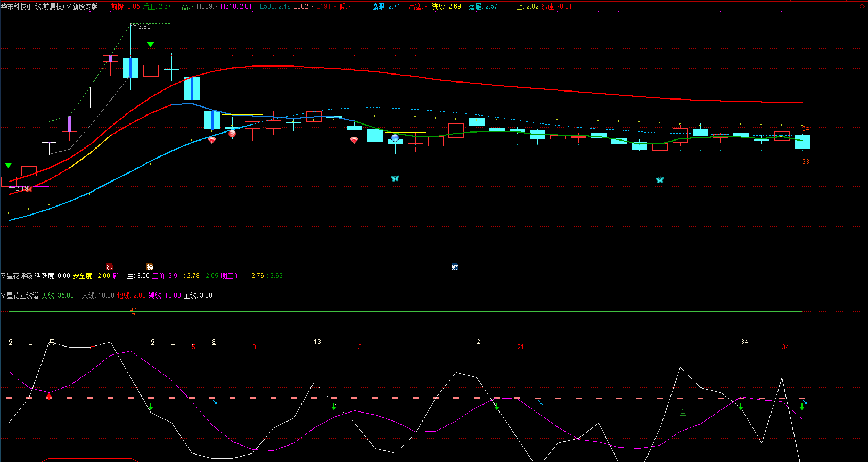The image size is (868, 462).
Task: Click the red 33 label at right edge
Action: [x=806, y=162]
